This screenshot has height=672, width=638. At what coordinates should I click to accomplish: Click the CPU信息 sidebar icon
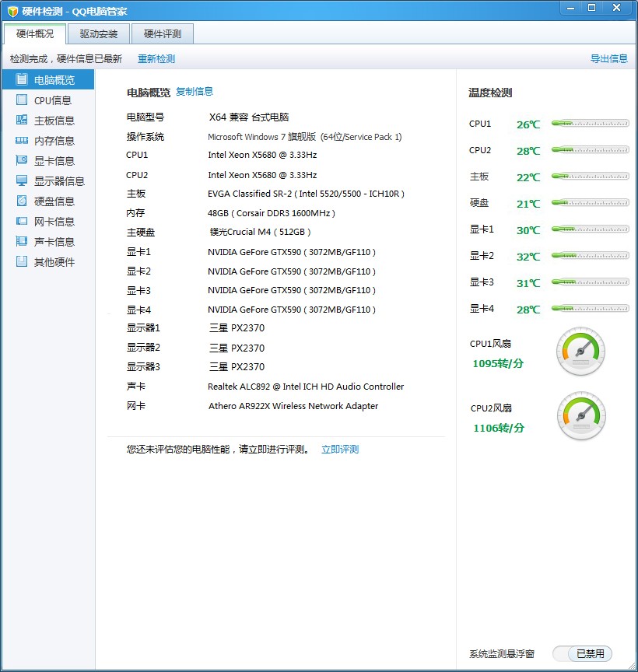coord(22,100)
